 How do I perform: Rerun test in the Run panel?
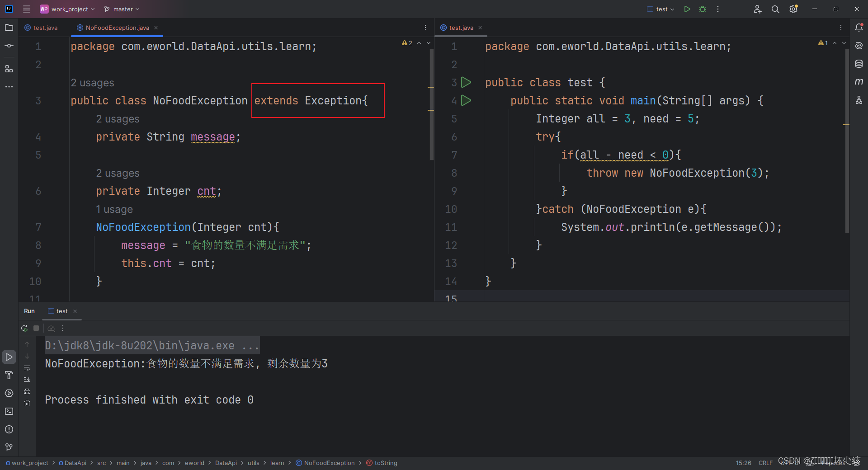(24, 328)
